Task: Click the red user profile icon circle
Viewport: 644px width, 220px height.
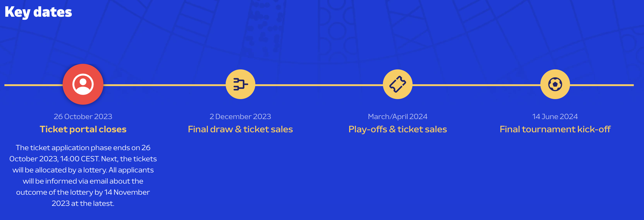Action: coord(83,84)
